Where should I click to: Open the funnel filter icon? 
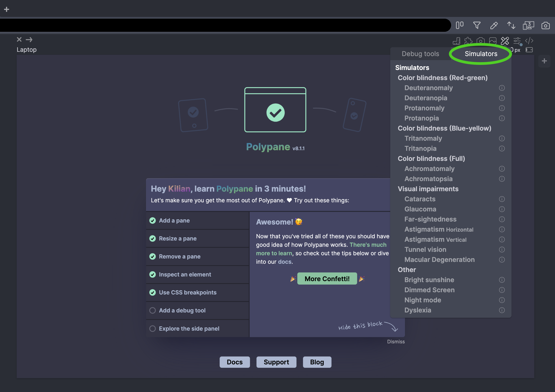tap(477, 25)
